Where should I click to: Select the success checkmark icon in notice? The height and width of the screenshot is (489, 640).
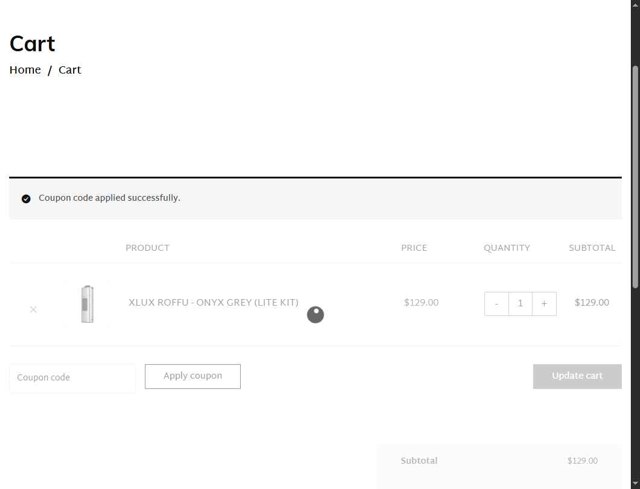point(26,199)
